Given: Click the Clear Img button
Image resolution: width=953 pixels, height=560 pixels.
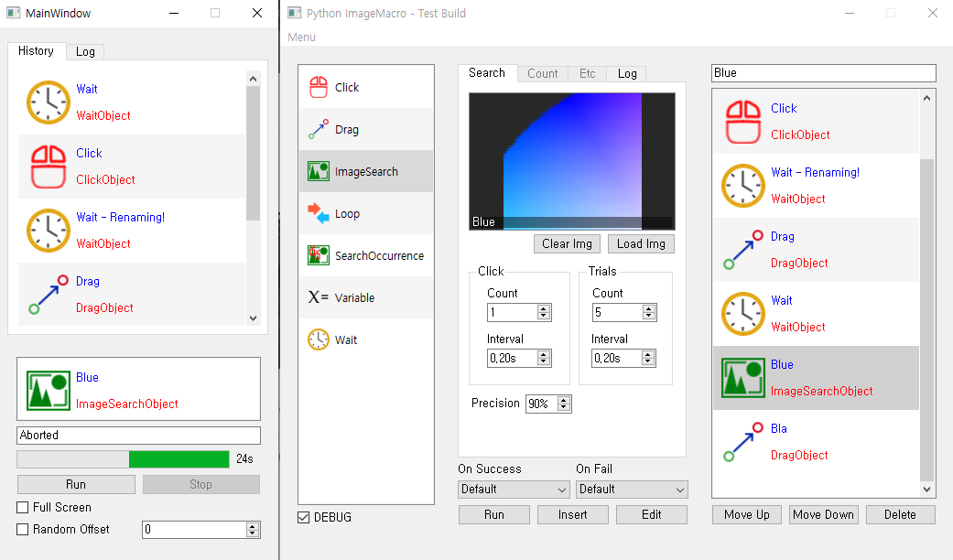Looking at the screenshot, I should tap(567, 243).
